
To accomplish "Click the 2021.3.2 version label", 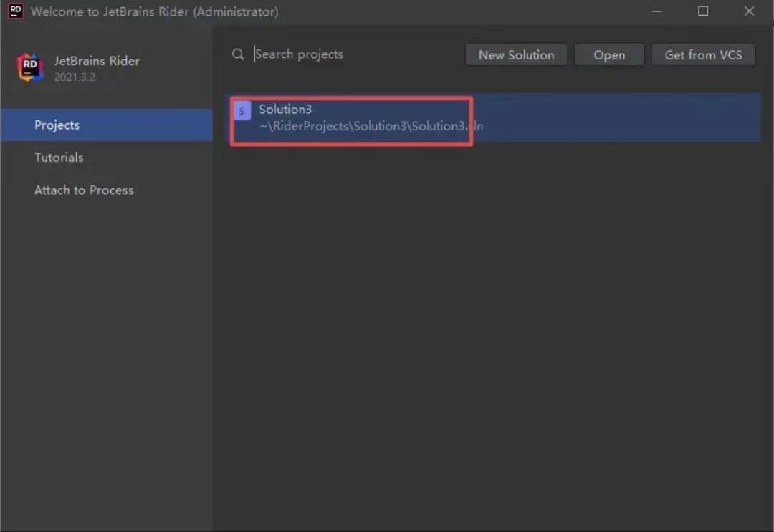I will [x=75, y=77].
